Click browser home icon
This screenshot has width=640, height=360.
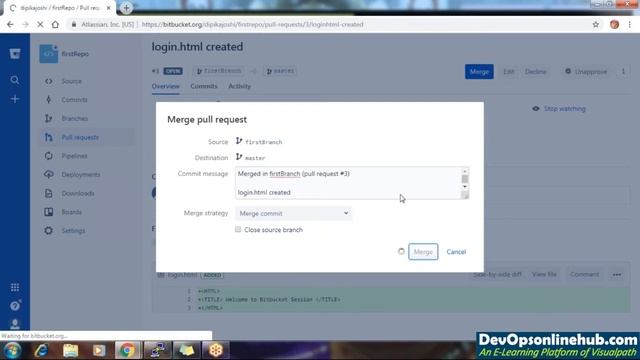tap(55, 24)
